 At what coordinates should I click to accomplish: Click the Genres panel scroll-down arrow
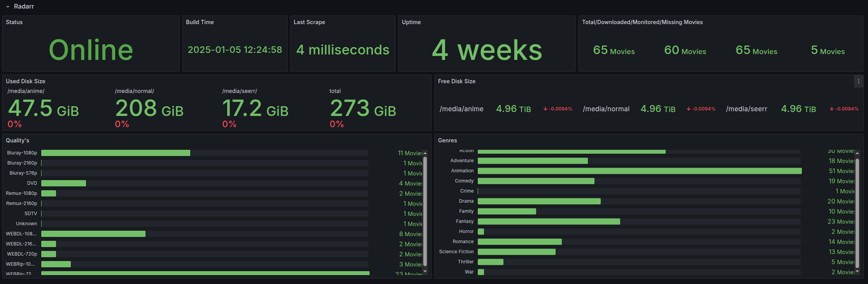click(857, 272)
